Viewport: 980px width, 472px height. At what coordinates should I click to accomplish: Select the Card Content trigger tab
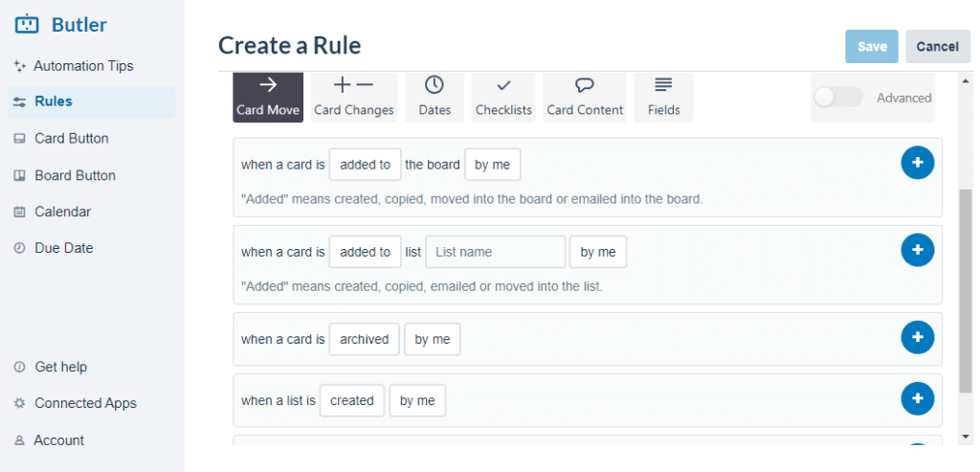pos(585,97)
